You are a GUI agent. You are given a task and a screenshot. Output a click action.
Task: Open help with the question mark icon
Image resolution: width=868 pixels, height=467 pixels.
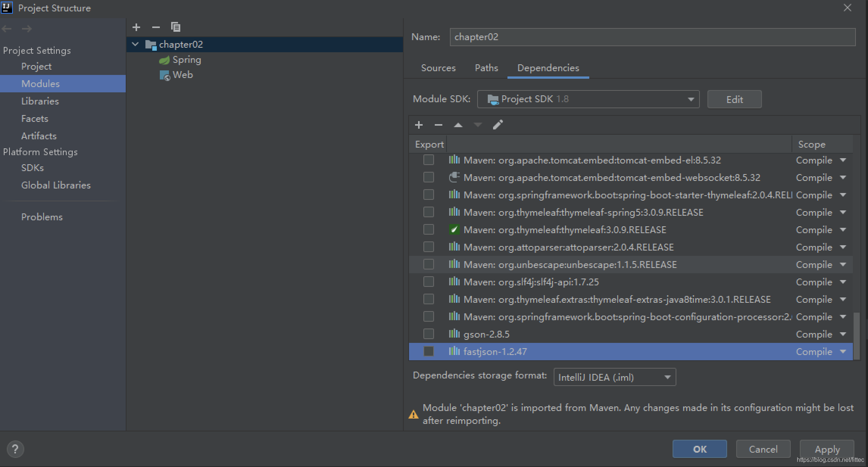click(x=15, y=449)
